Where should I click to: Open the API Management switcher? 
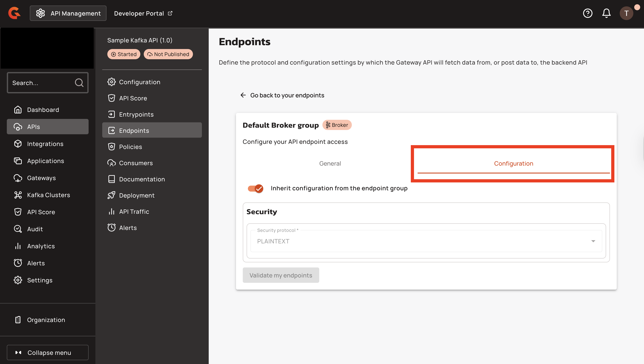[x=68, y=13]
